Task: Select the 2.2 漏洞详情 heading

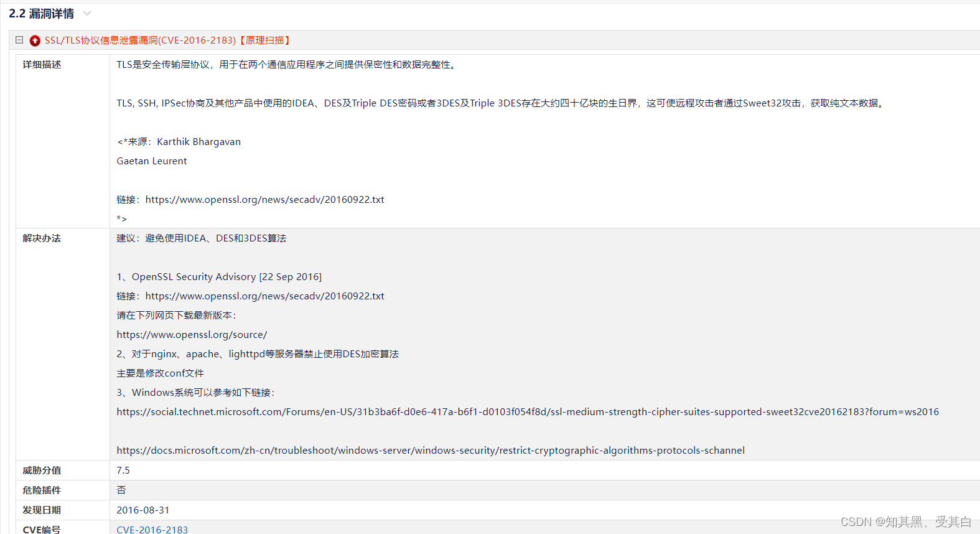Action: (x=41, y=14)
